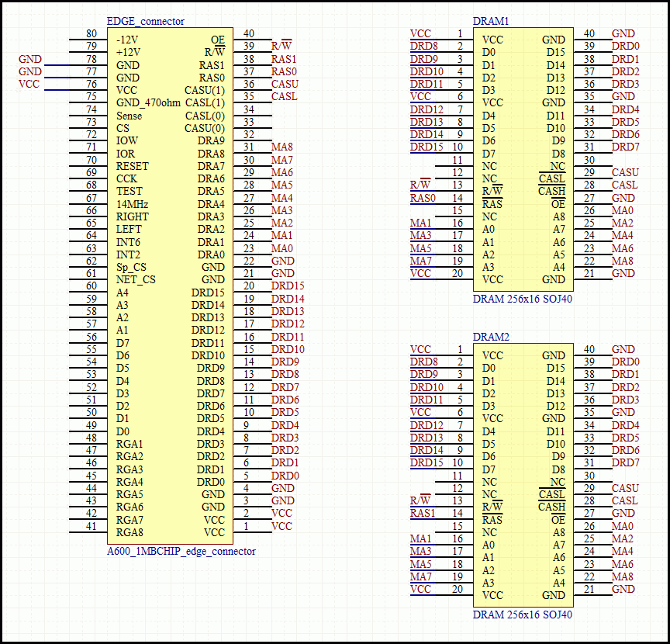Select the INT6 pin name

(x=128, y=242)
